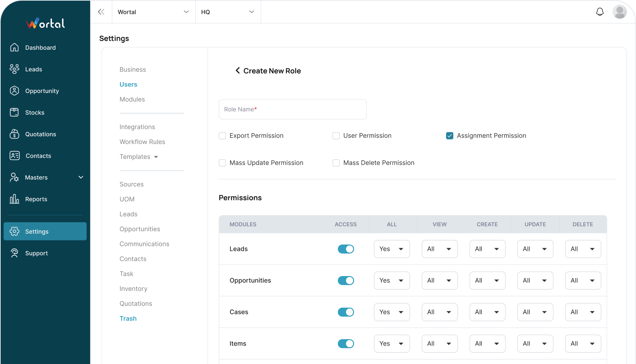Click the Role Name input field
The image size is (636, 364).
coord(293,109)
